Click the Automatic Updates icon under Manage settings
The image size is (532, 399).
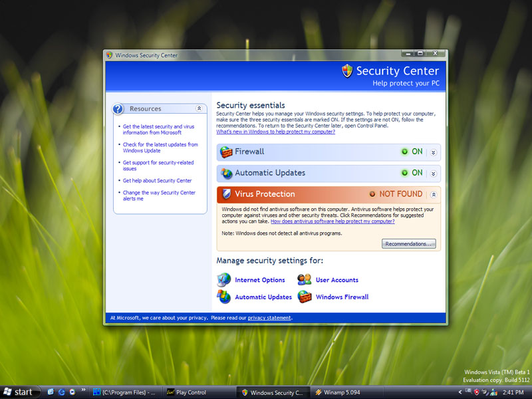pos(223,297)
